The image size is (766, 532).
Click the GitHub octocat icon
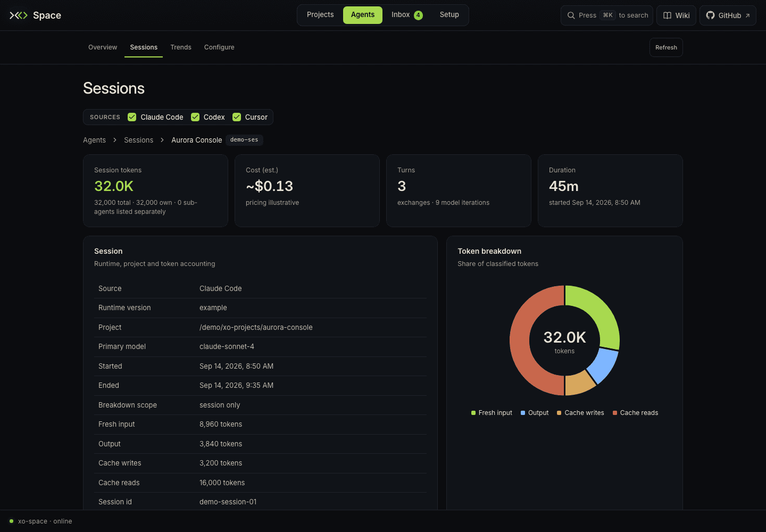710,15
